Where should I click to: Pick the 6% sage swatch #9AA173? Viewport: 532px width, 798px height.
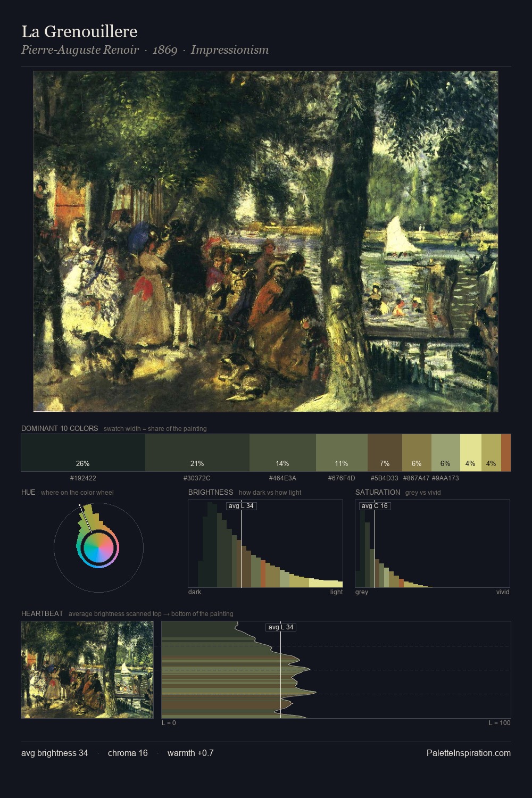point(445,453)
